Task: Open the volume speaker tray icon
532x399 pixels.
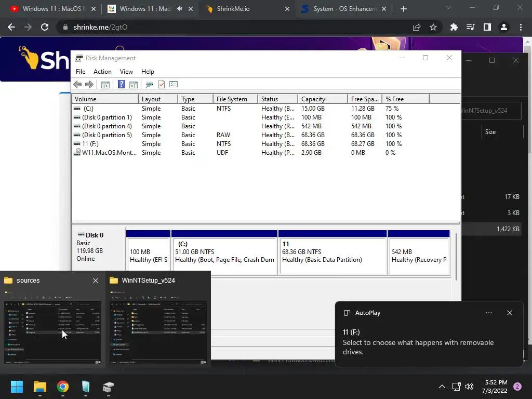Action: [x=469, y=387]
